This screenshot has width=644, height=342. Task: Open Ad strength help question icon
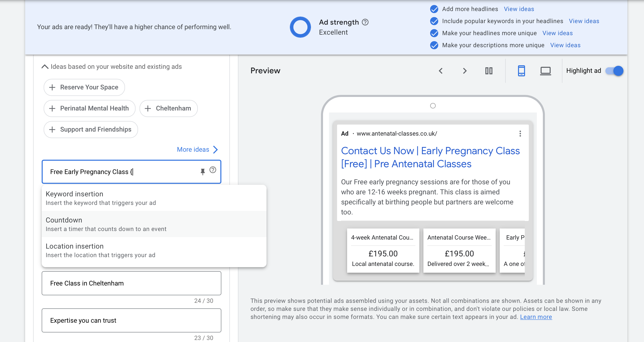365,22
